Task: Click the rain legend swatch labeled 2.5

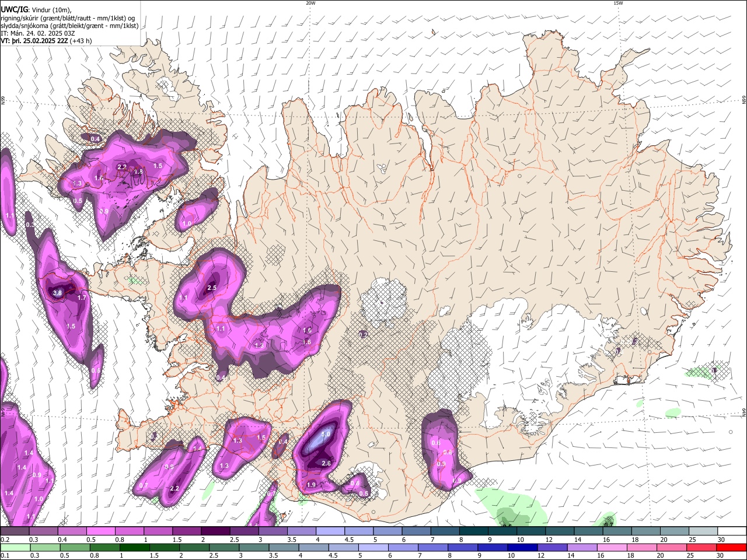Action: tap(224, 547)
